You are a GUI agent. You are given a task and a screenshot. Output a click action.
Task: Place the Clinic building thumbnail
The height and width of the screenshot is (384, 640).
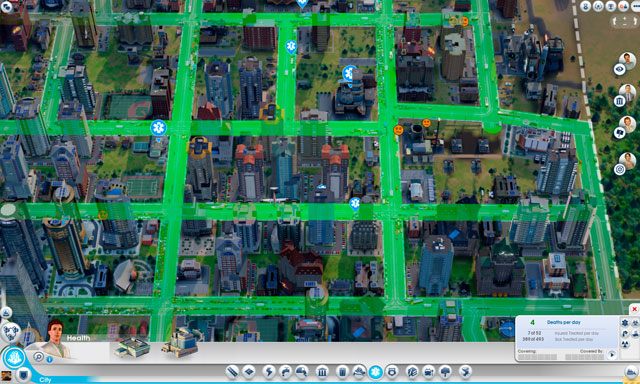point(133,348)
